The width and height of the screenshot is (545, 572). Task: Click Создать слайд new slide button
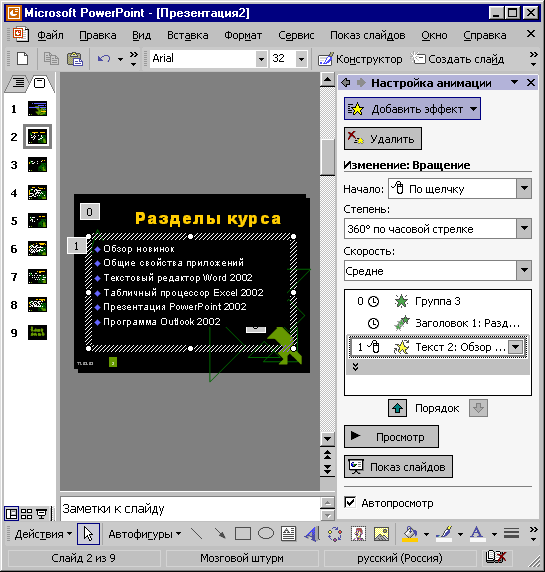click(459, 59)
